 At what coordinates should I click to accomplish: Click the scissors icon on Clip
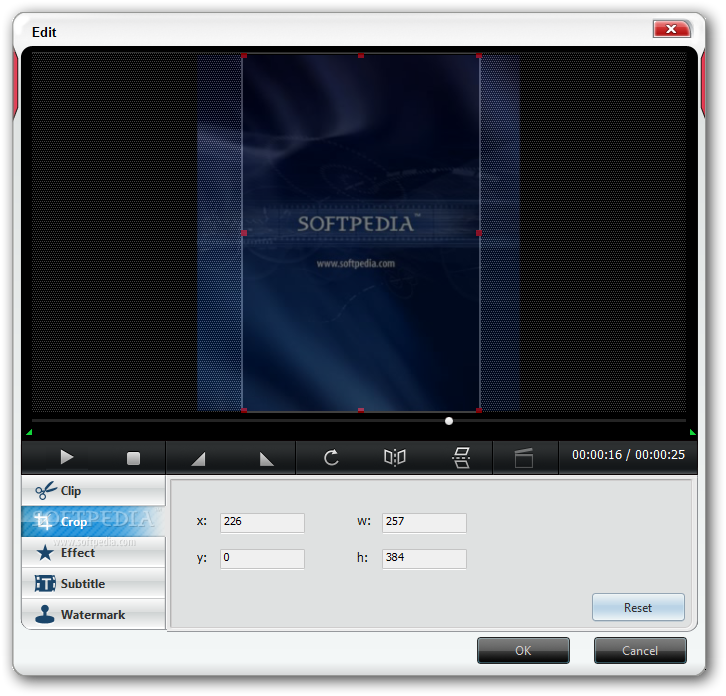45,490
